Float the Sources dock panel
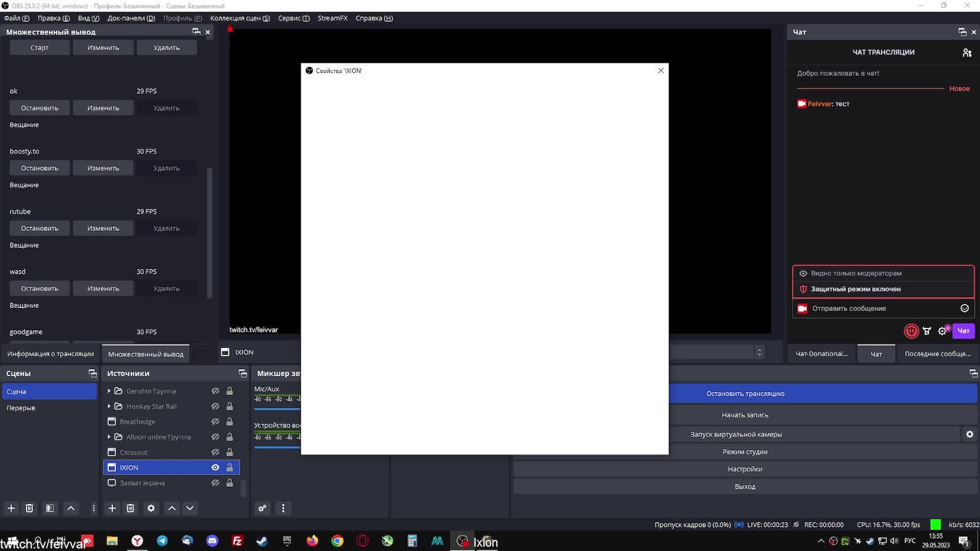 click(x=243, y=373)
